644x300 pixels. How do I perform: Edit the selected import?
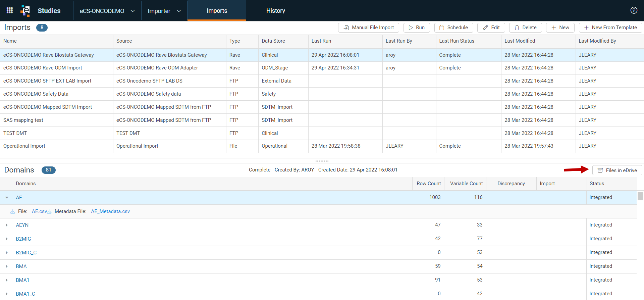coord(491,28)
